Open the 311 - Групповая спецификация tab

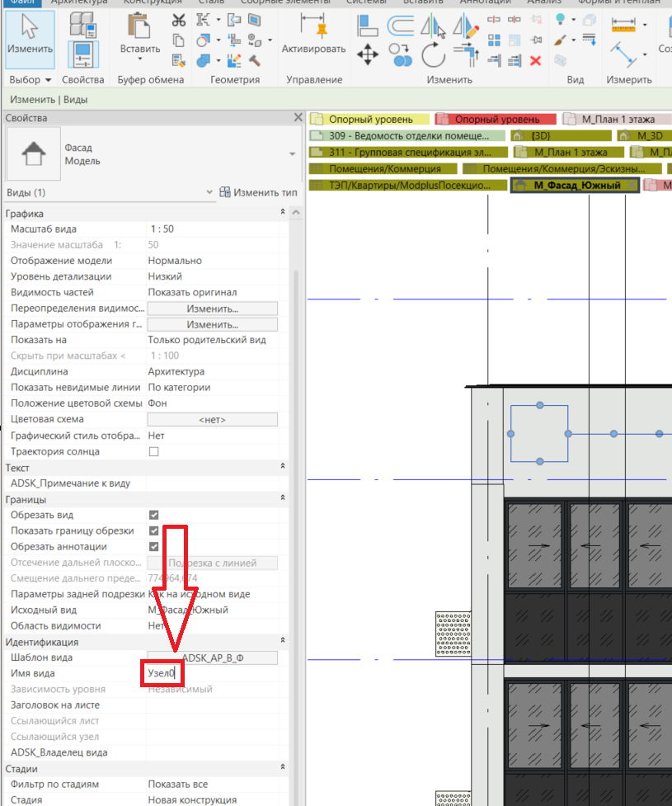click(x=408, y=152)
